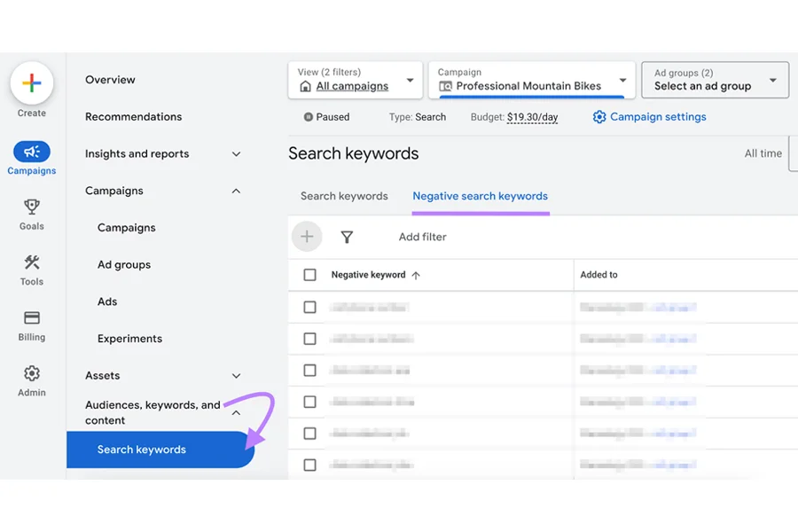The image size is (798, 532).
Task: Open the Billing card icon
Action: click(x=32, y=317)
